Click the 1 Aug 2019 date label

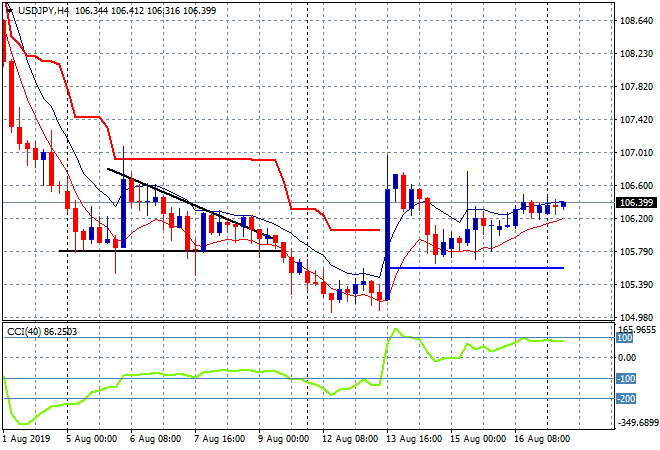(x=27, y=439)
